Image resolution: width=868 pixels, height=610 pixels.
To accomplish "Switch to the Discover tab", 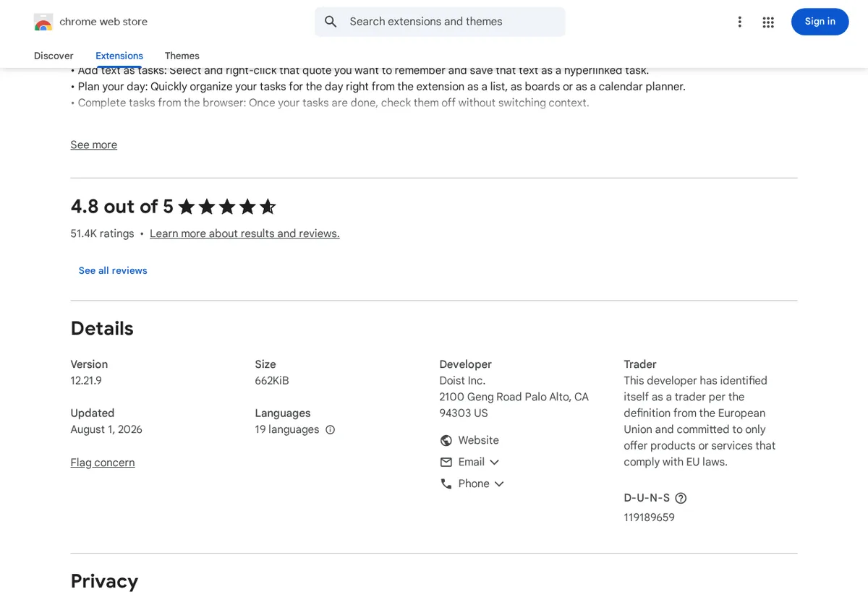I will click(x=54, y=56).
